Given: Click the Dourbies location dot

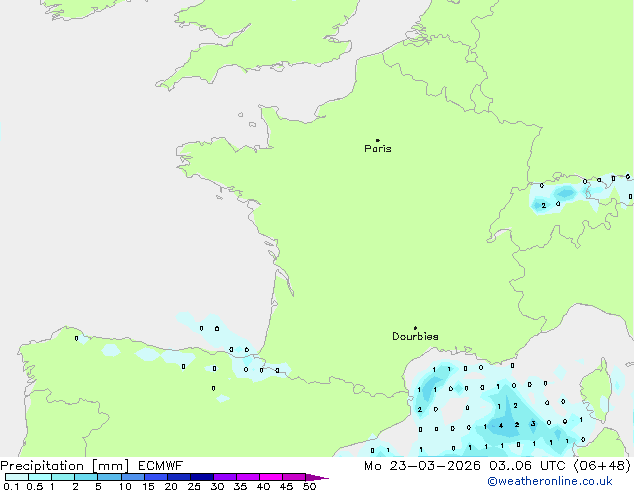Looking at the screenshot, I should click(x=415, y=328).
